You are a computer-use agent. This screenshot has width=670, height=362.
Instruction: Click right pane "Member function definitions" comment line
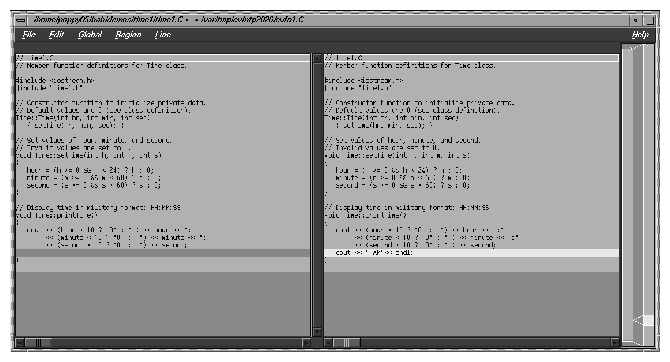[410, 66]
